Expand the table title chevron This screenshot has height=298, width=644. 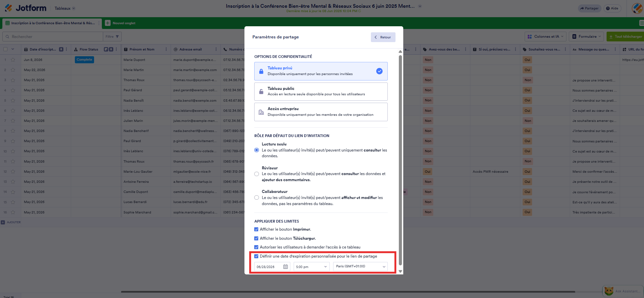tap(420, 6)
